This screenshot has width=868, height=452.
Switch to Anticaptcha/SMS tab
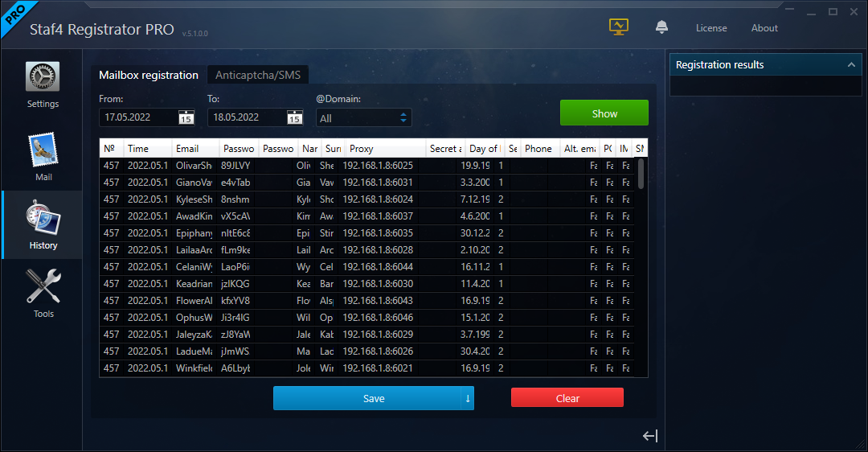[x=258, y=75]
